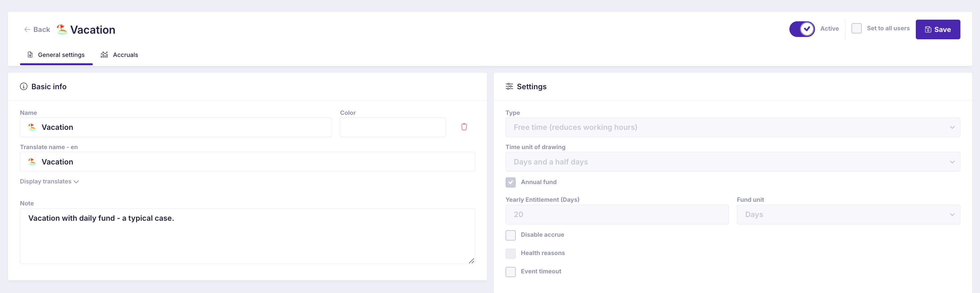Click the emoji icon in the Translate name field

pos(32,162)
